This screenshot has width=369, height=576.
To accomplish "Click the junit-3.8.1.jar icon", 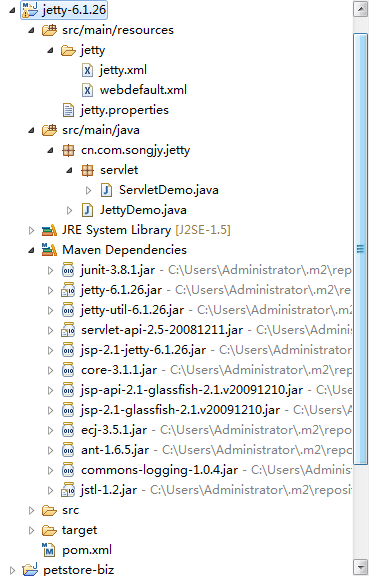I will pos(68,270).
